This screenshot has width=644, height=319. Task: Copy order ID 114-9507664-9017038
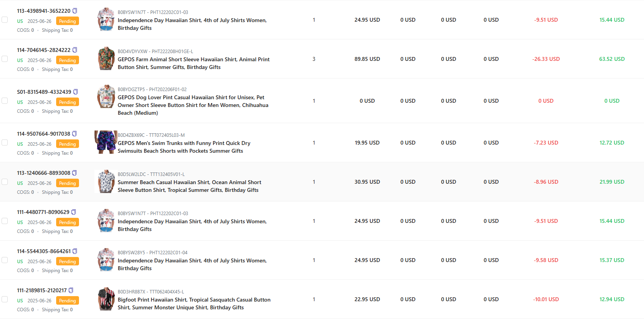(x=74, y=134)
